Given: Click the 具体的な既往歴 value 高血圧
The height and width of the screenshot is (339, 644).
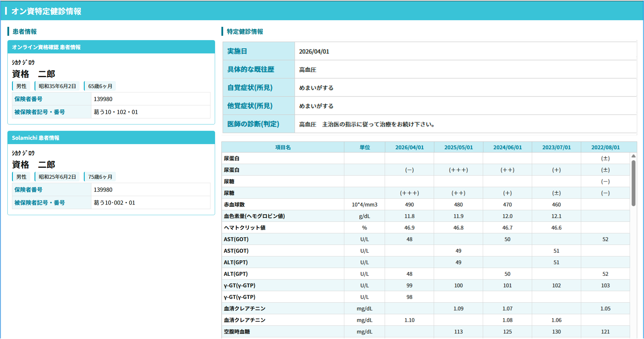Looking at the screenshot, I should coord(308,70).
